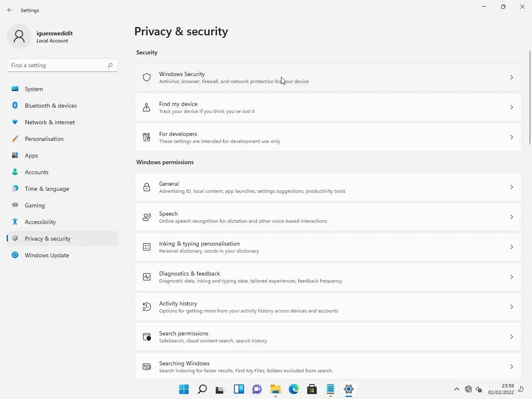Open the taskbar clock and date
This screenshot has height=399, width=532.
pos(501,389)
